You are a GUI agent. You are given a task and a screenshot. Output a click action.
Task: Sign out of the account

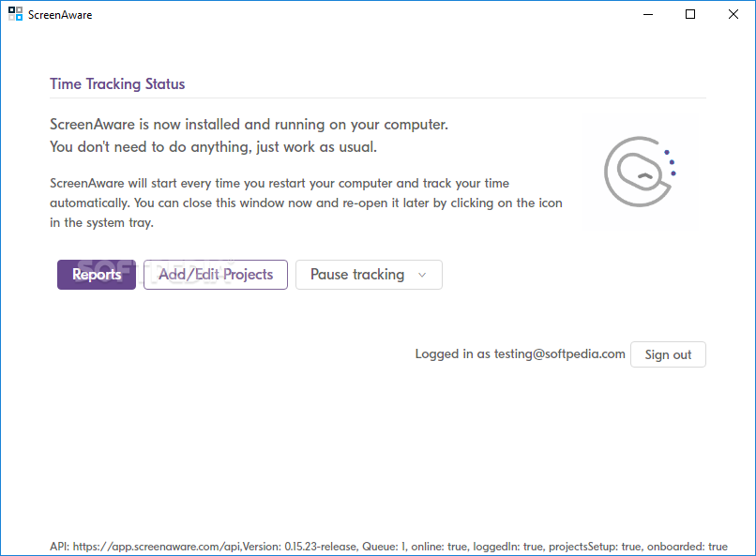click(668, 354)
